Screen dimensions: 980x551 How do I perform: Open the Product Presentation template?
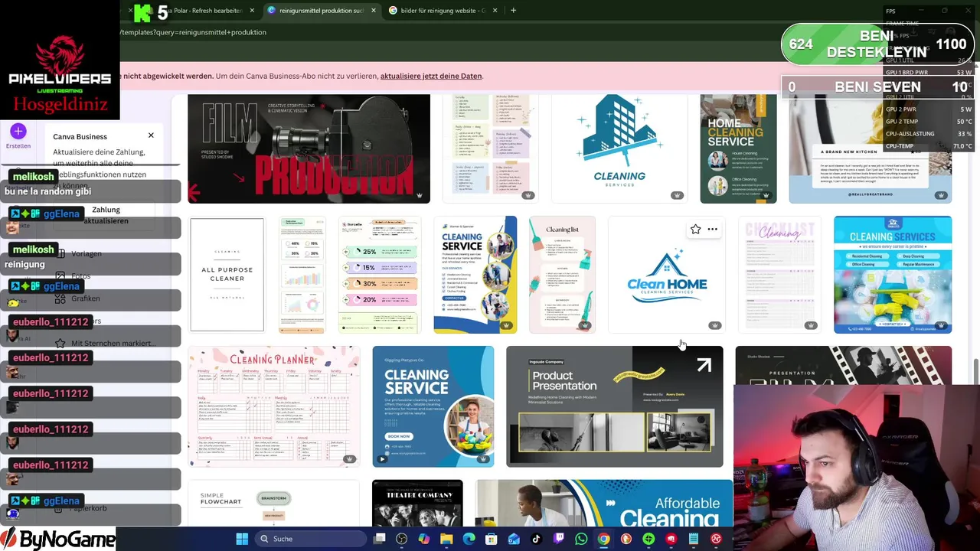(614, 406)
